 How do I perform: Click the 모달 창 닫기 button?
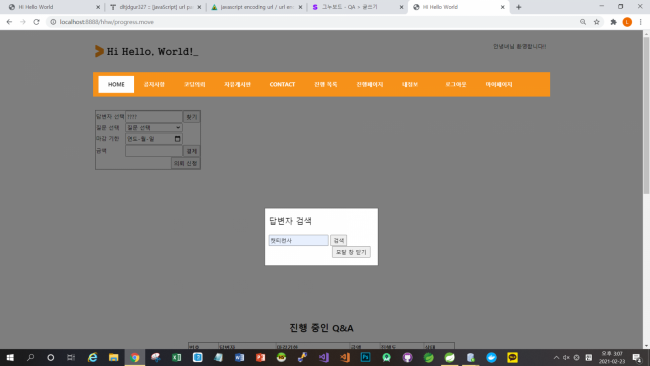coord(351,252)
